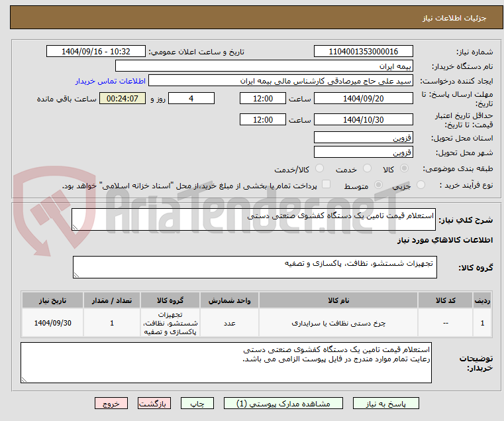Image resolution: width=504 pixels, height=421 pixels.
Task: Click the remaining days field showing 4
Action: click(x=191, y=99)
